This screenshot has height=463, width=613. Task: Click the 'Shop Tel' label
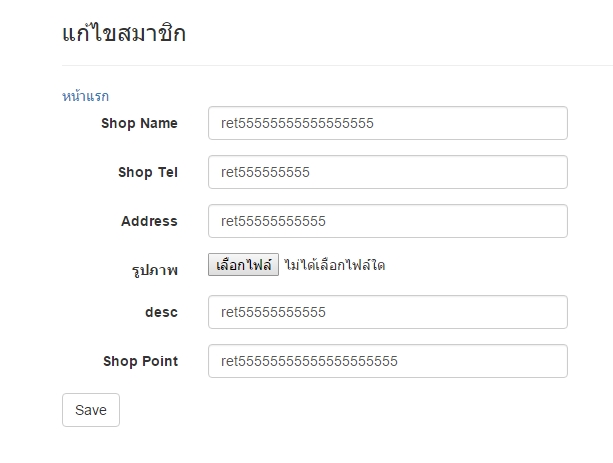(x=147, y=172)
